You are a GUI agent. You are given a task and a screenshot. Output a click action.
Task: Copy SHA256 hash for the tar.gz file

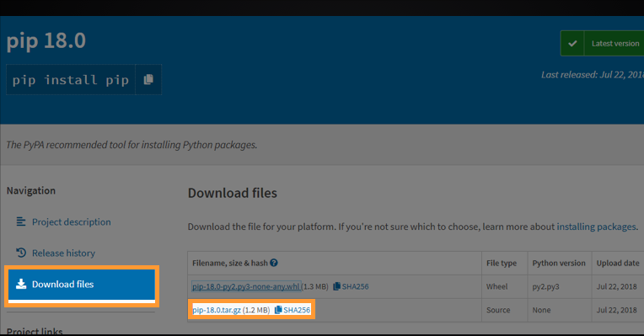pyautogui.click(x=278, y=310)
